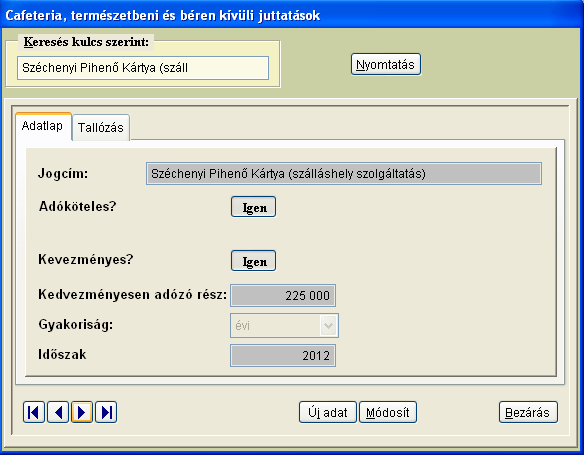
Task: Select the Adatlap tab
Action: click(42, 126)
